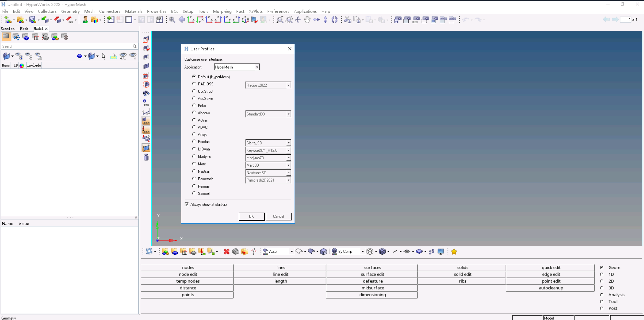
Task: Select the OptiStruct user profile radio button
Action: pyautogui.click(x=194, y=91)
